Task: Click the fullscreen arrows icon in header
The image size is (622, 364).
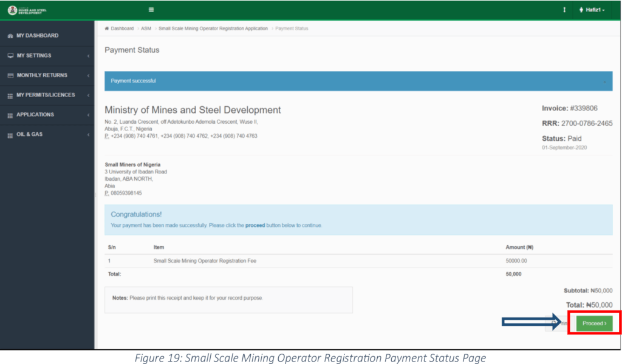Action: pos(564,10)
